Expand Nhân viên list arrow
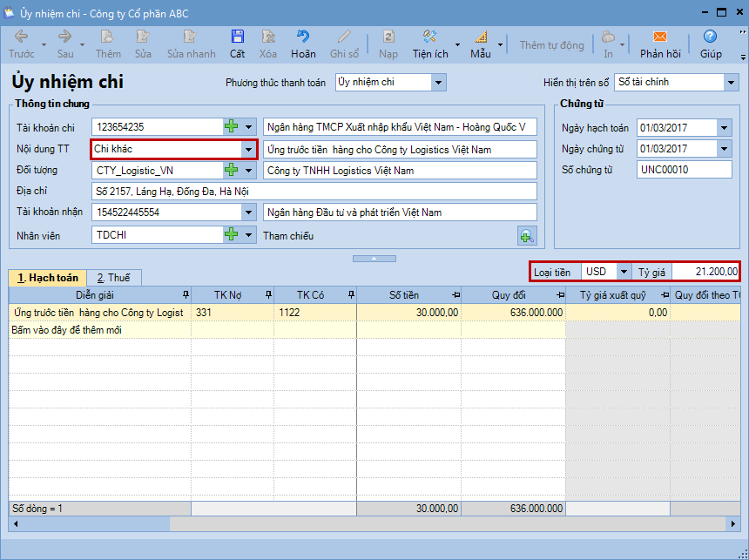Screen dimensions: 749x560 point(248,234)
